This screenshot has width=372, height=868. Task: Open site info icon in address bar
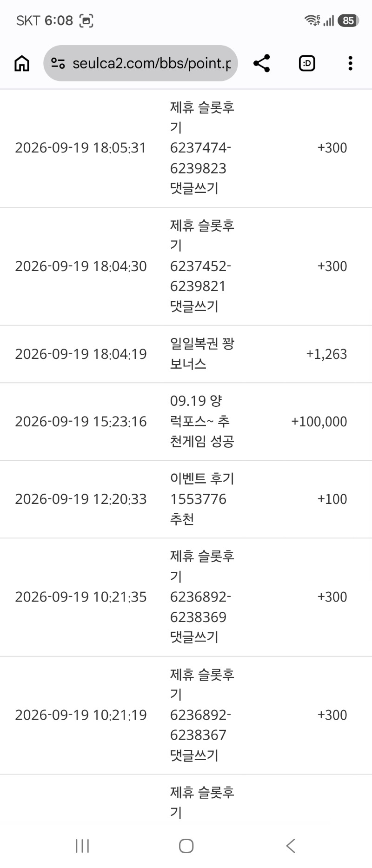click(58, 63)
